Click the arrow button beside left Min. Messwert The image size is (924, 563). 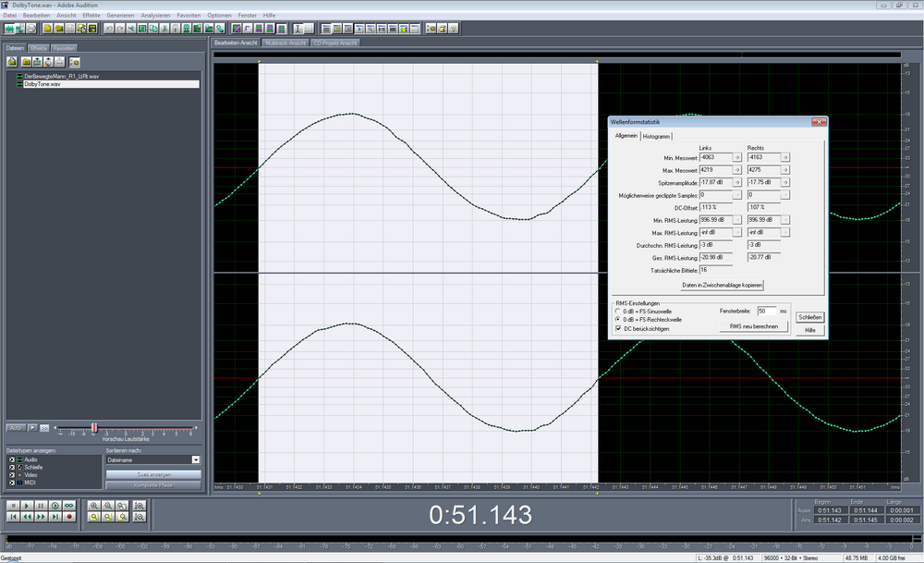point(737,157)
